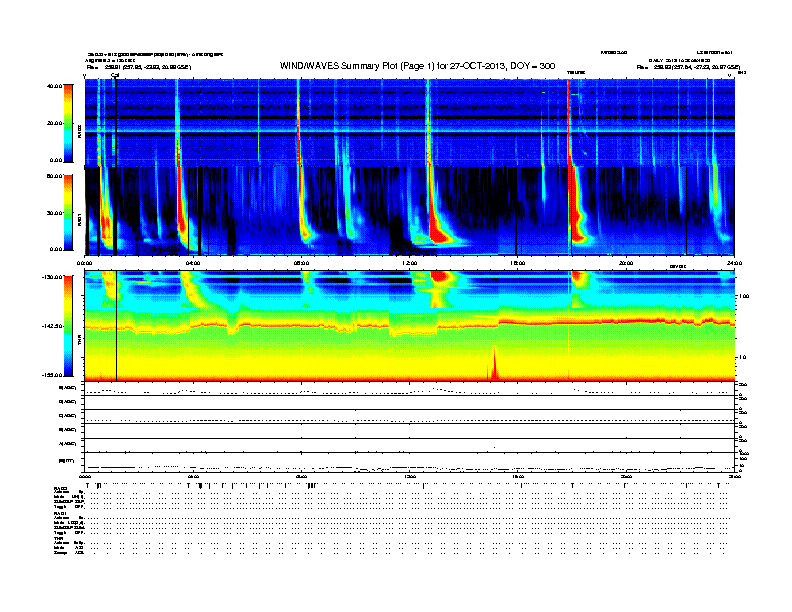Click the RAD2 intensity color bar

point(68,123)
